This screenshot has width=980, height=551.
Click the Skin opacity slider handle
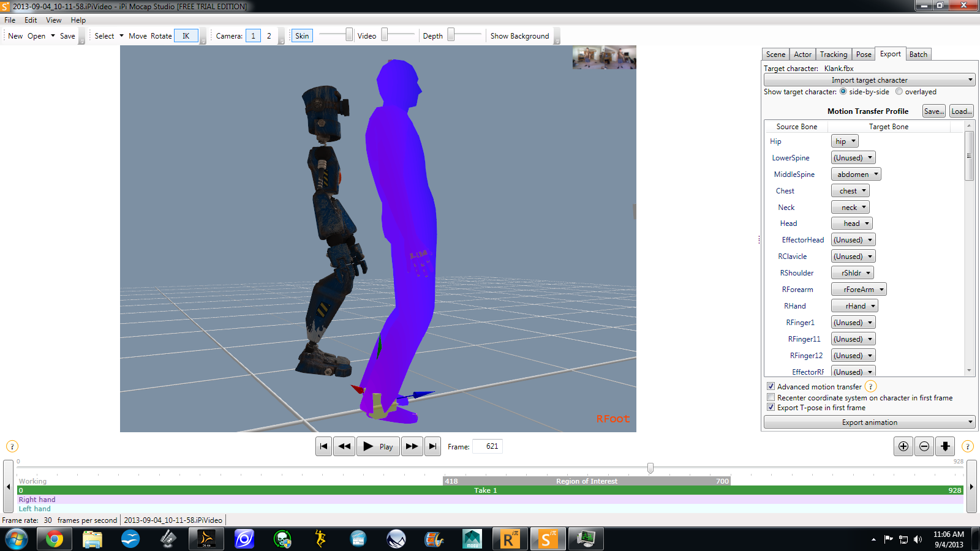(x=349, y=35)
